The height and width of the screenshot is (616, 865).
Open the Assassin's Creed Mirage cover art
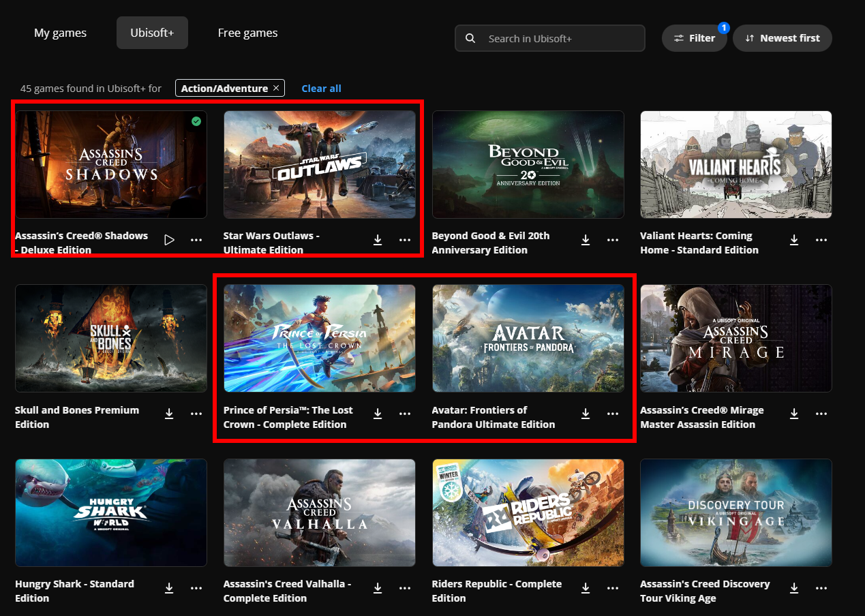[736, 338]
